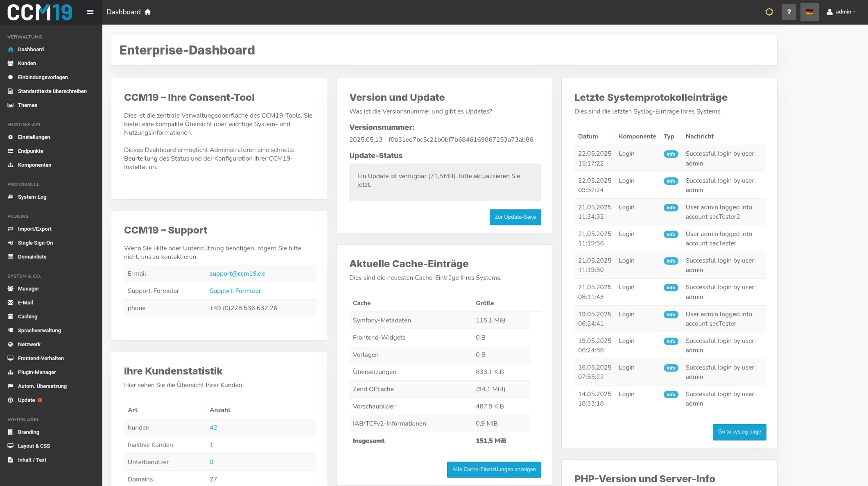Open the Caching settings icon
Screen dimensions: 868x486
(x=10, y=316)
